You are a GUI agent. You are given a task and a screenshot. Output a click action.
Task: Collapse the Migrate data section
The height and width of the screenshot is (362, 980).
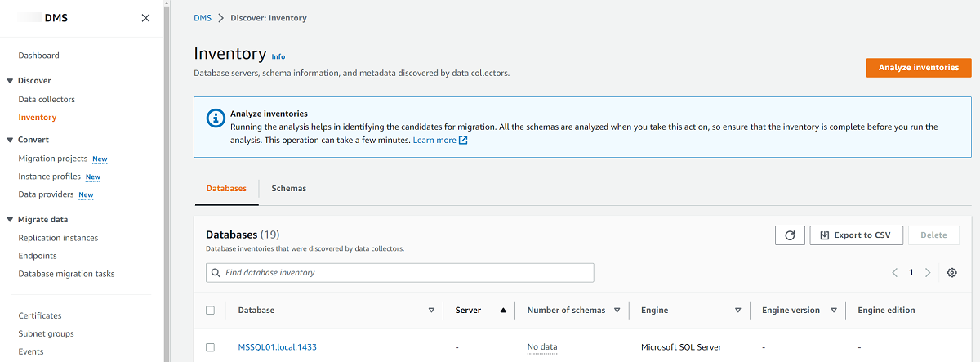pos(10,220)
